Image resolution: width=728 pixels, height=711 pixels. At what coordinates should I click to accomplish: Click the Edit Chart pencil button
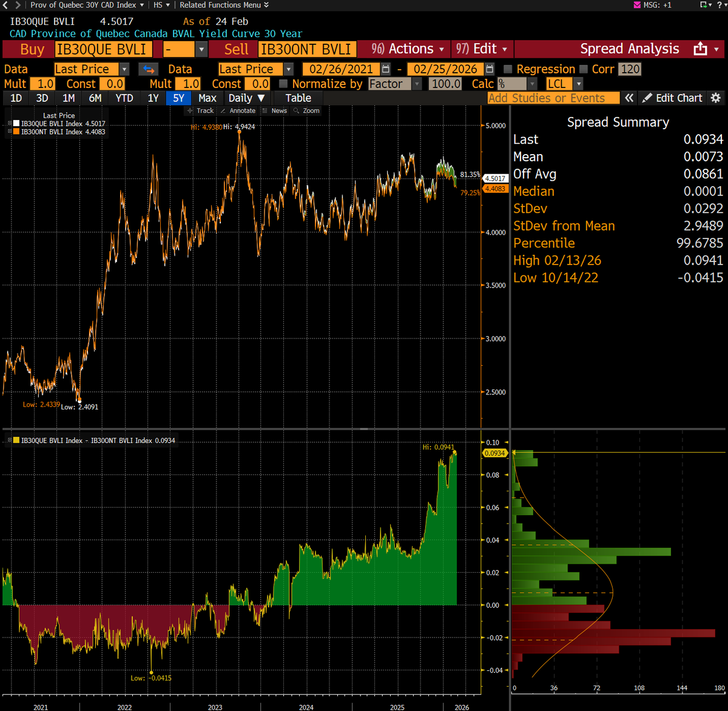[x=673, y=98]
